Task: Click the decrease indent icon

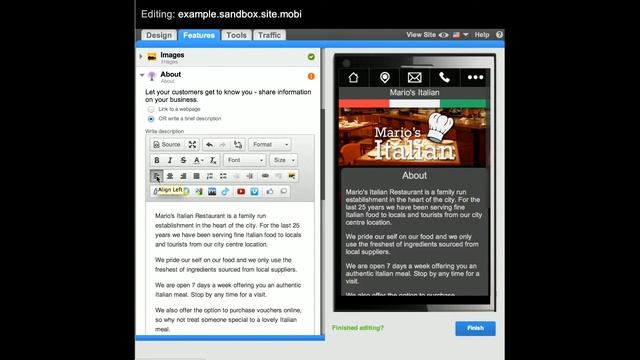Action: pyautogui.click(x=236, y=176)
